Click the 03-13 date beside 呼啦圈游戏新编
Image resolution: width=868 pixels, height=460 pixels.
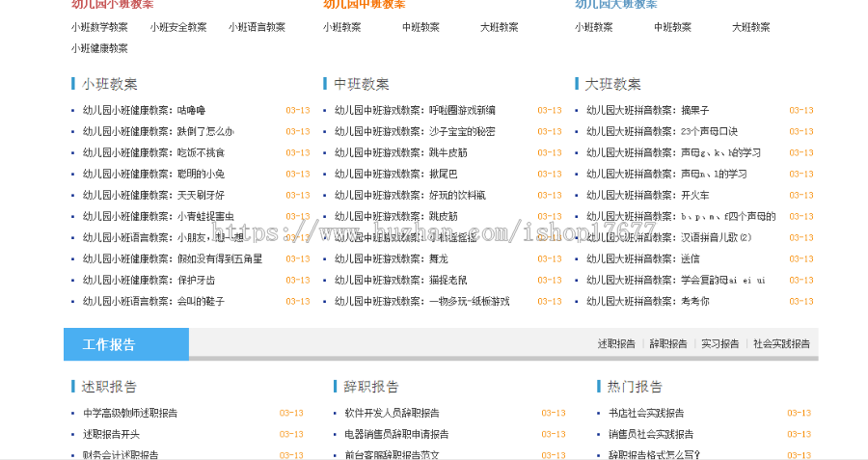coord(550,110)
